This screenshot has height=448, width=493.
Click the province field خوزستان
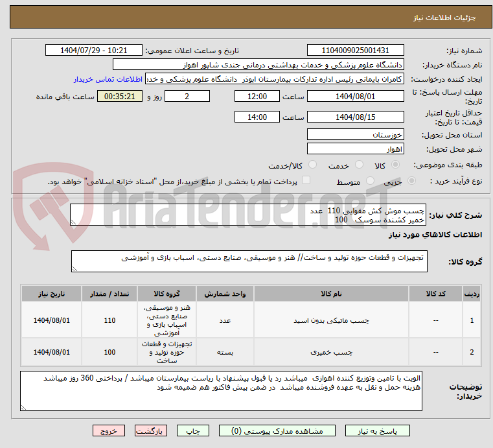coord(355,135)
